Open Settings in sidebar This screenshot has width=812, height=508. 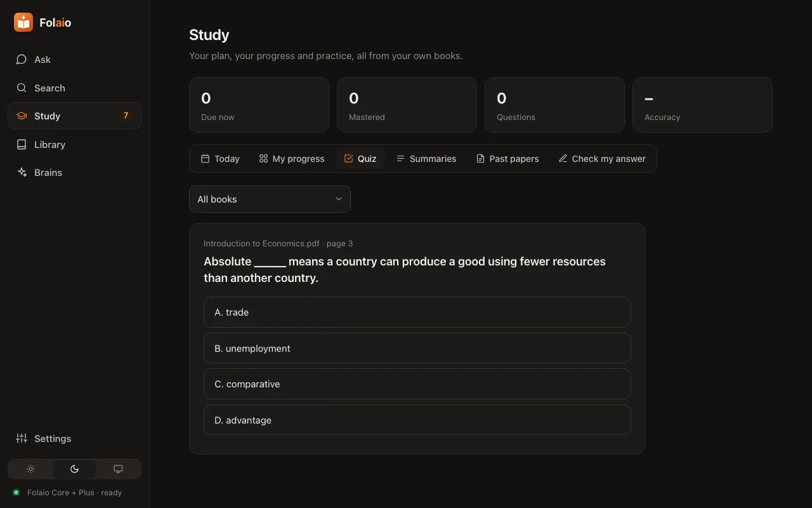click(x=74, y=438)
